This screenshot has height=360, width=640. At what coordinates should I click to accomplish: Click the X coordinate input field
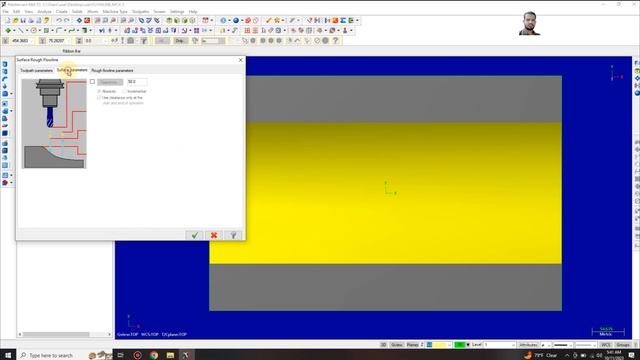click(21, 41)
